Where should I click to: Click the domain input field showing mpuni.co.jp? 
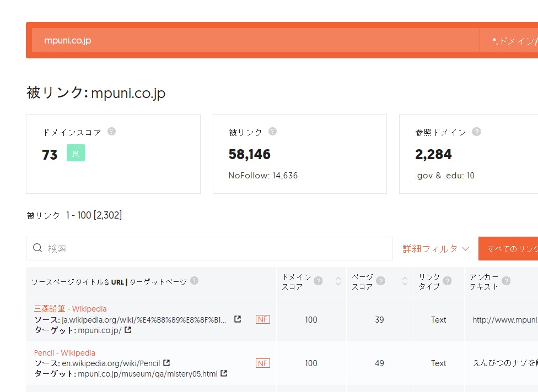point(255,40)
